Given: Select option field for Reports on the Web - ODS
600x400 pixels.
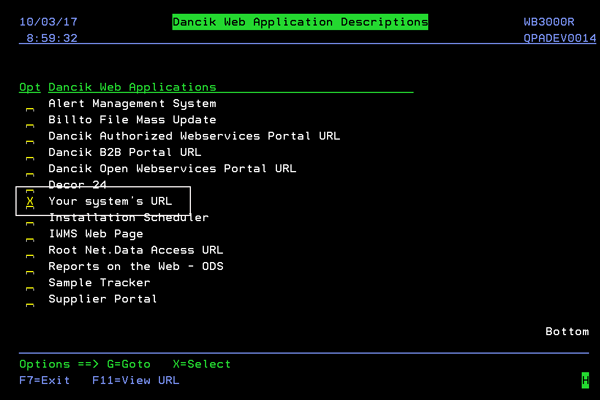Looking at the screenshot, I should pos(30,266).
